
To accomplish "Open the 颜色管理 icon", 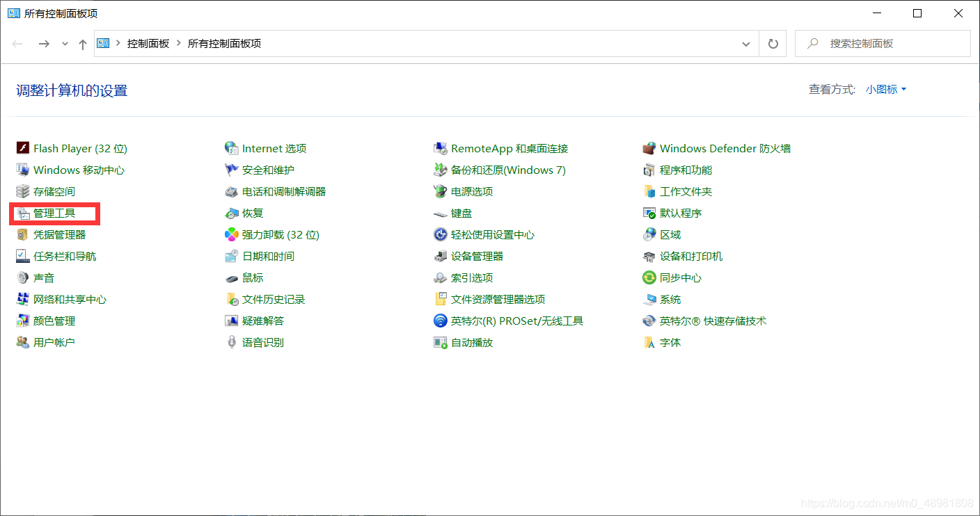I will pyautogui.click(x=22, y=321).
